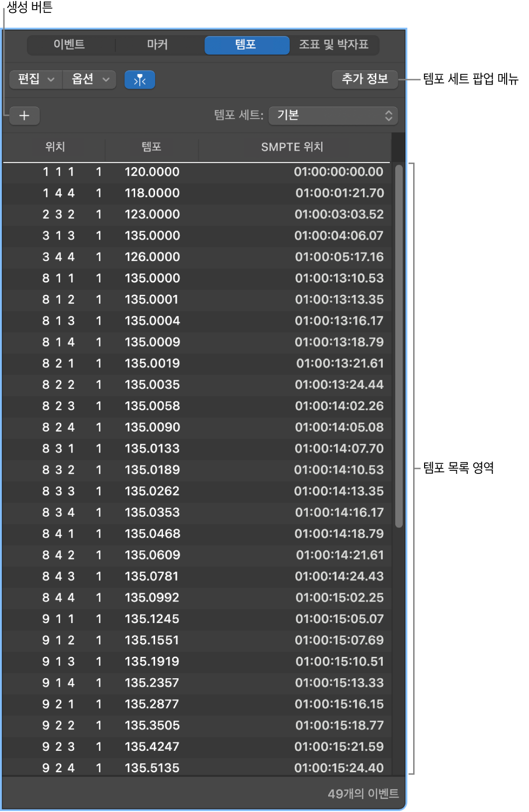This screenshot has width=529, height=812.
Task: Click the 템포 column header
Action: 152,147
